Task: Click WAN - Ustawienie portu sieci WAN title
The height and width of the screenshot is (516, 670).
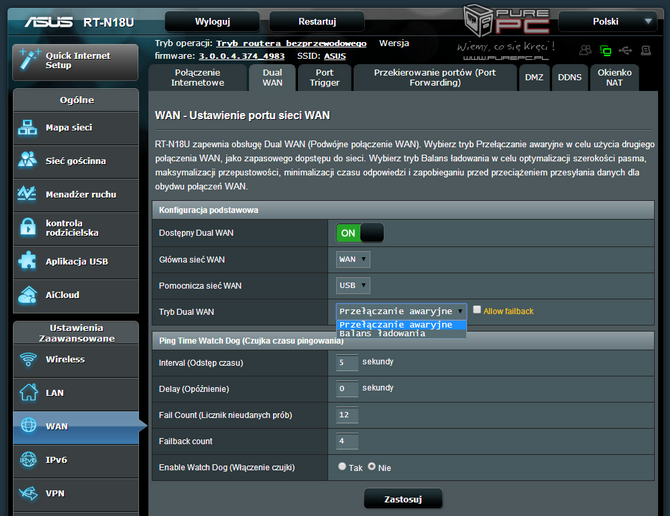Action: pyautogui.click(x=242, y=115)
